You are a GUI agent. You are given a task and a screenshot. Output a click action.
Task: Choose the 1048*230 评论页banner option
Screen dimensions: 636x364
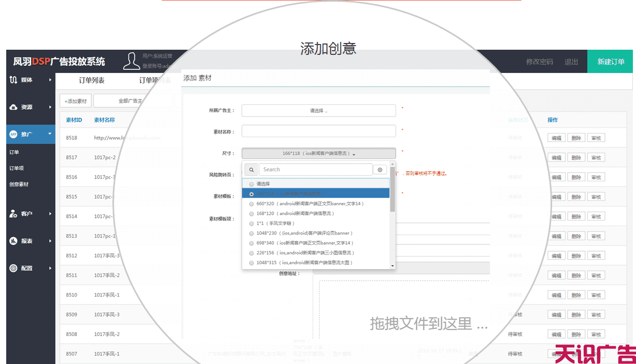(x=316, y=233)
